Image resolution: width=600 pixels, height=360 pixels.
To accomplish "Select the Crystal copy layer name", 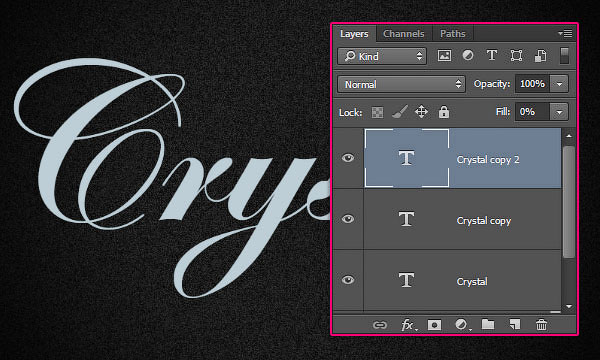I will [484, 221].
